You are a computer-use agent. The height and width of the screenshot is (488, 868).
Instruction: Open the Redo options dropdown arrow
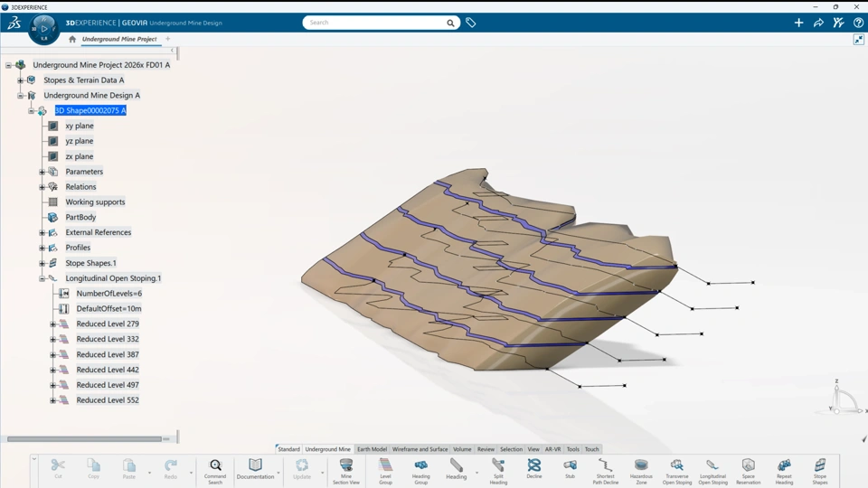(191, 473)
